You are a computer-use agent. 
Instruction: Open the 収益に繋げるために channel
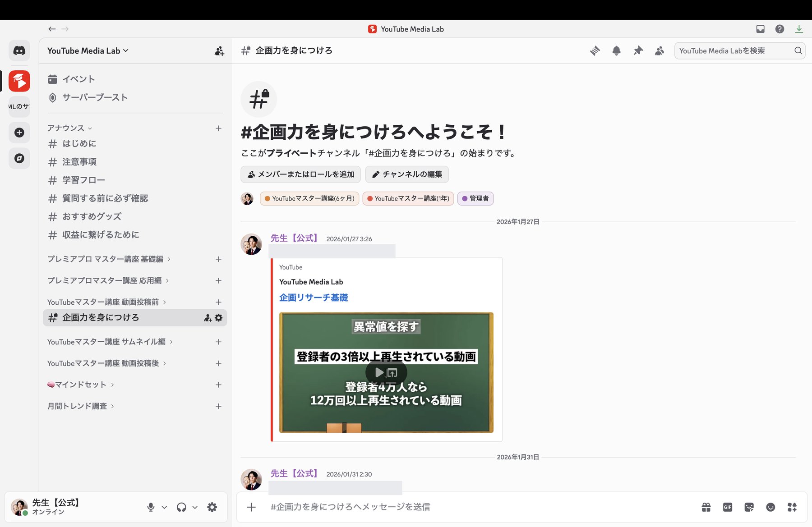point(135,235)
